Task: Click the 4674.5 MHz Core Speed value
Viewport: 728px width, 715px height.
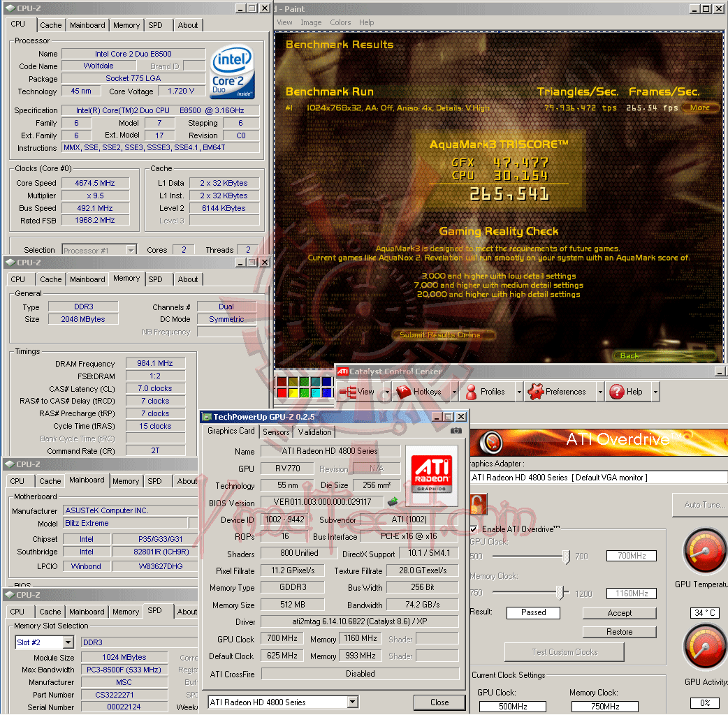Action: (x=95, y=183)
